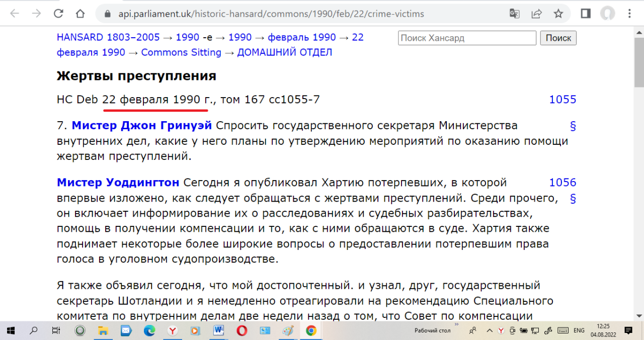The width and height of the screenshot is (644, 340).
Task: Open Chrome three-dot menu
Action: (x=630, y=14)
